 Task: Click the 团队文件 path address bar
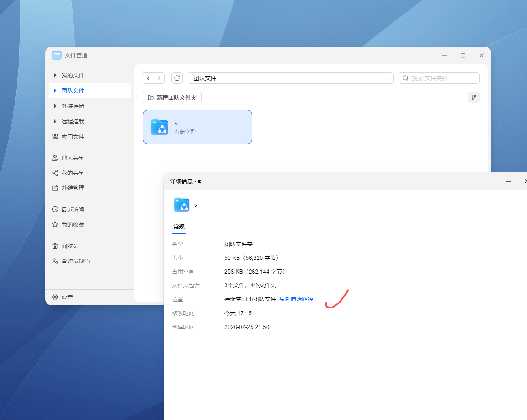(x=290, y=78)
